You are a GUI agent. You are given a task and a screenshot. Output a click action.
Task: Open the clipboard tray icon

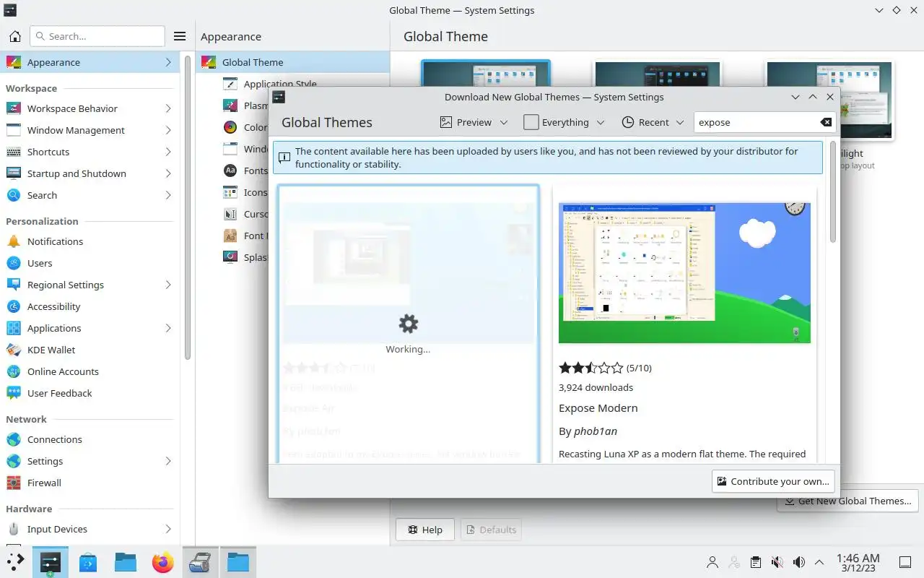click(x=755, y=562)
